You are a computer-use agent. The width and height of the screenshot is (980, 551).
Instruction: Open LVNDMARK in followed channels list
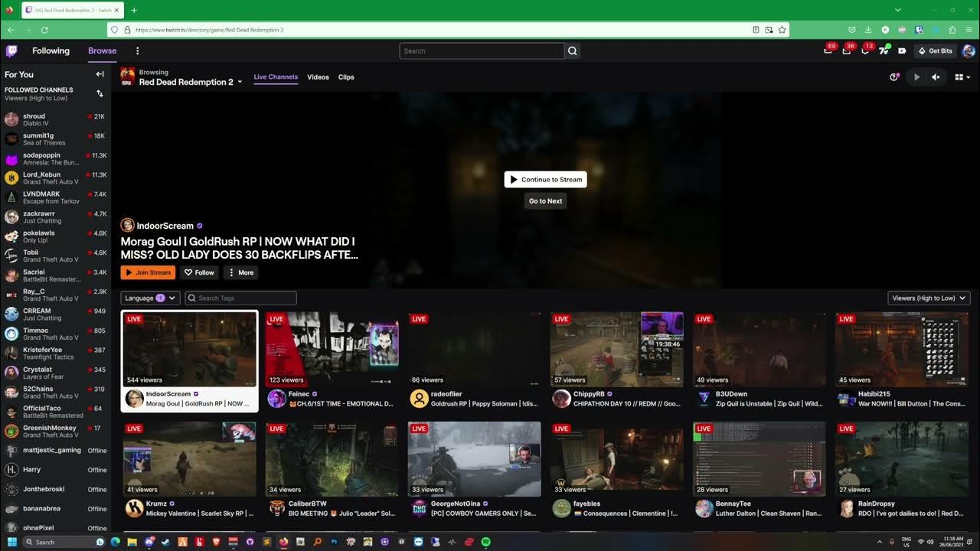pyautogui.click(x=55, y=197)
